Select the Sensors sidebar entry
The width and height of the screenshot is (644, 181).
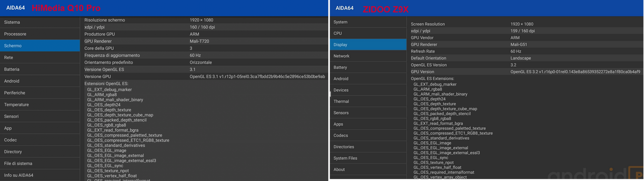tap(368, 113)
